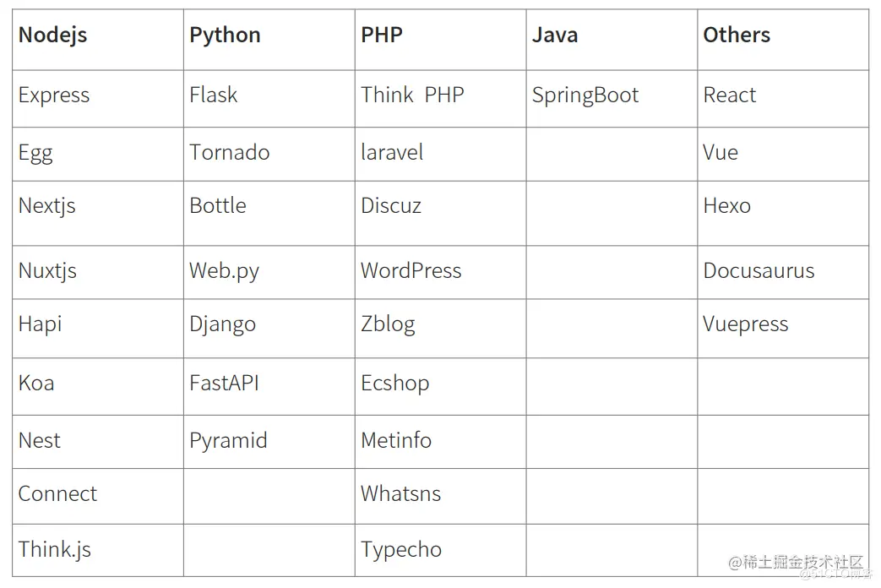
Task: Select the Express cell
Action: pos(54,95)
